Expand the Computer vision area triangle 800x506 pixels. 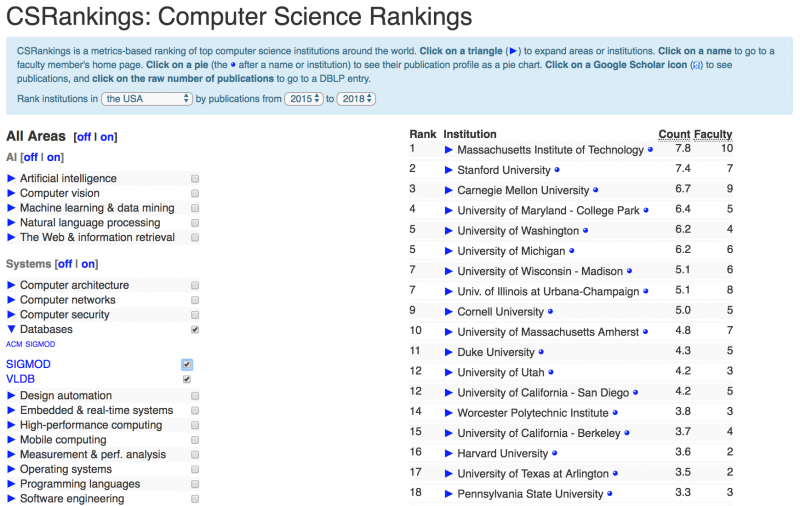[x=12, y=193]
